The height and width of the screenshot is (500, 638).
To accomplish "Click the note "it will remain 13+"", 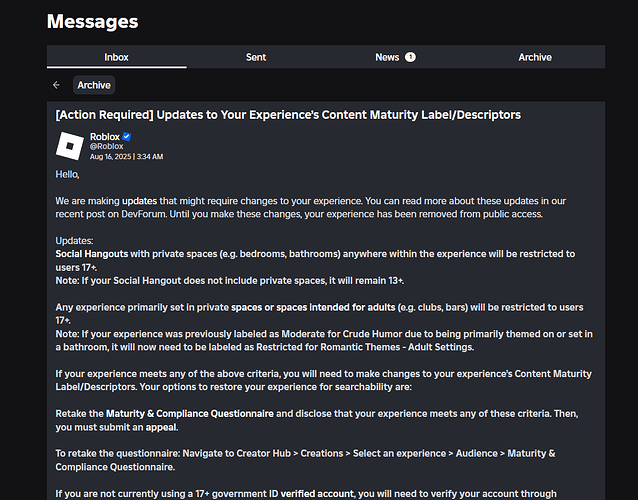I will coord(366,281).
